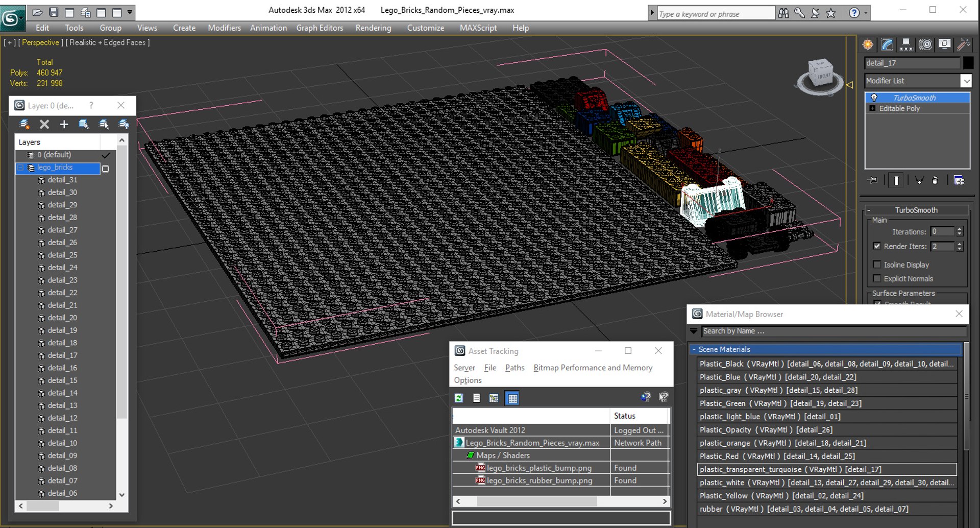Open the Create tab in the command panel

pos(868,45)
